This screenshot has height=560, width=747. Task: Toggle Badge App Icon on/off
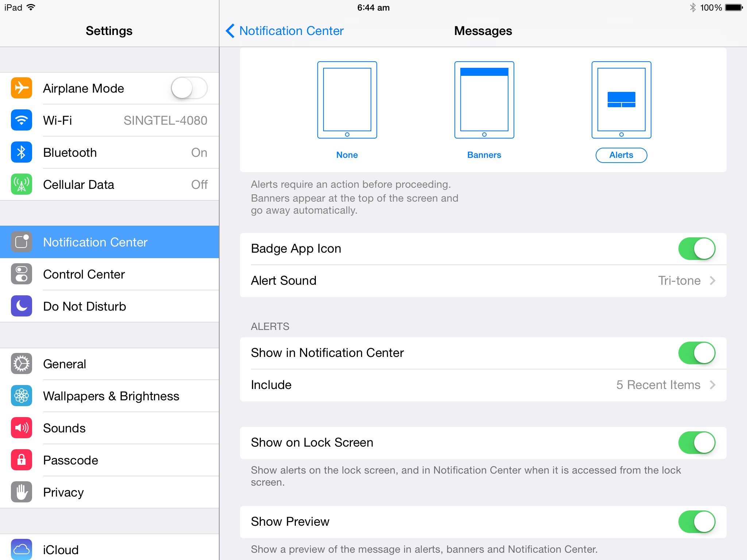[696, 247]
